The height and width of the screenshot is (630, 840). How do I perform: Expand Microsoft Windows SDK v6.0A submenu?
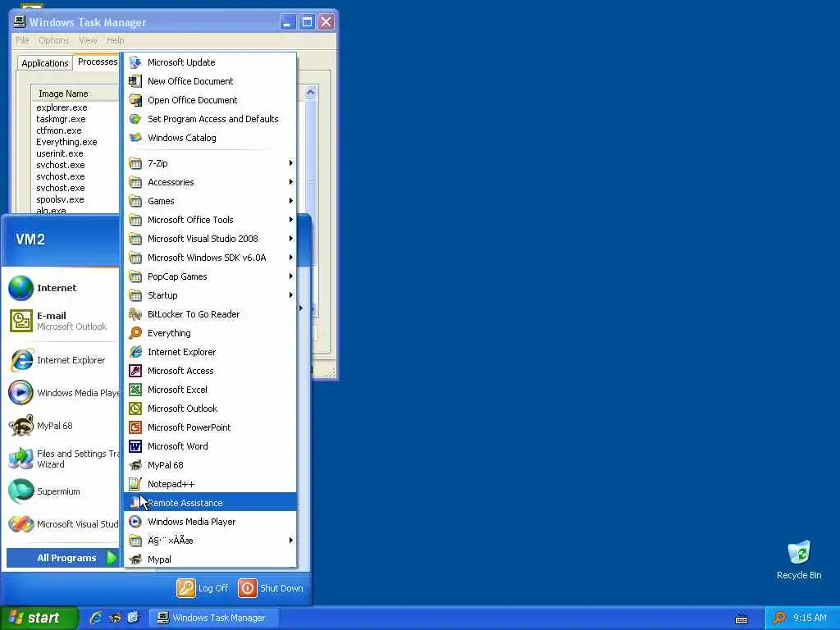(x=210, y=258)
